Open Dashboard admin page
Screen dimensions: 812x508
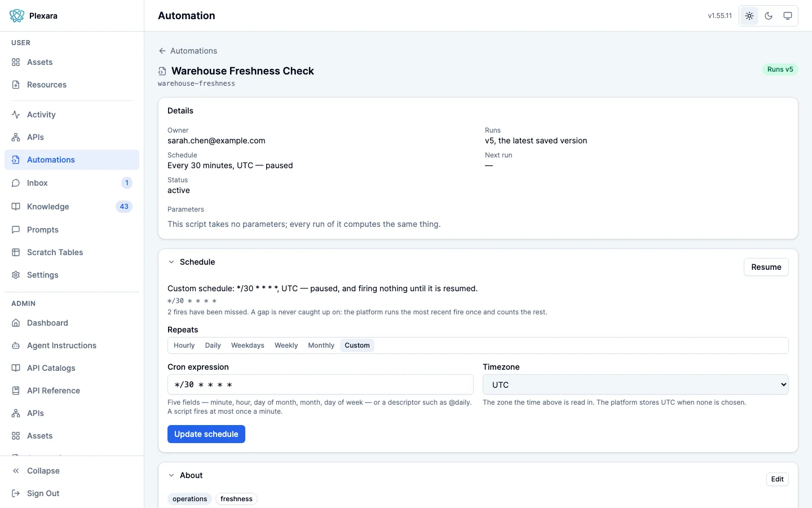click(72, 323)
